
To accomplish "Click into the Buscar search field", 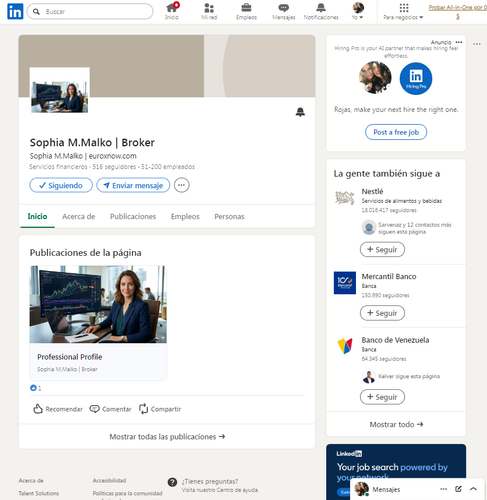I will coord(90,12).
